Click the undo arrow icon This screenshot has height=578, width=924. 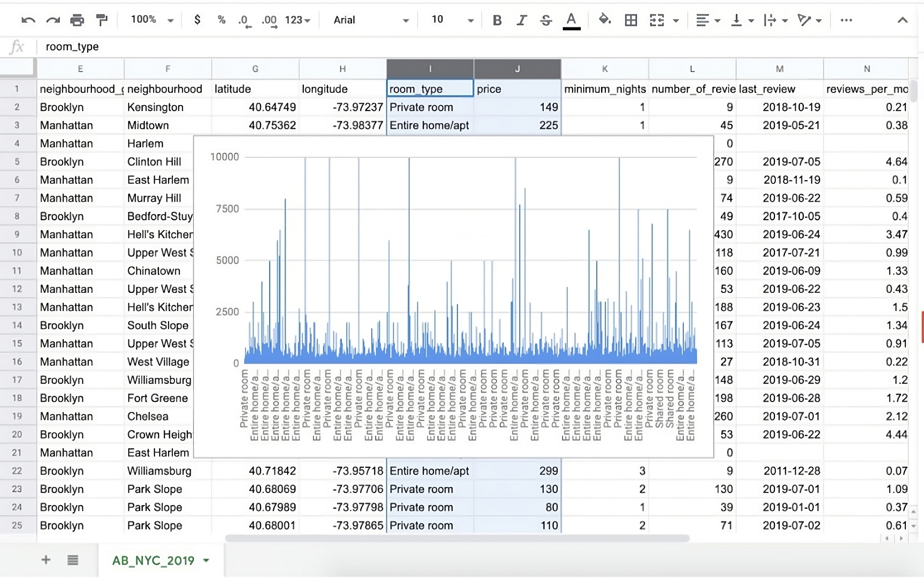tap(28, 20)
